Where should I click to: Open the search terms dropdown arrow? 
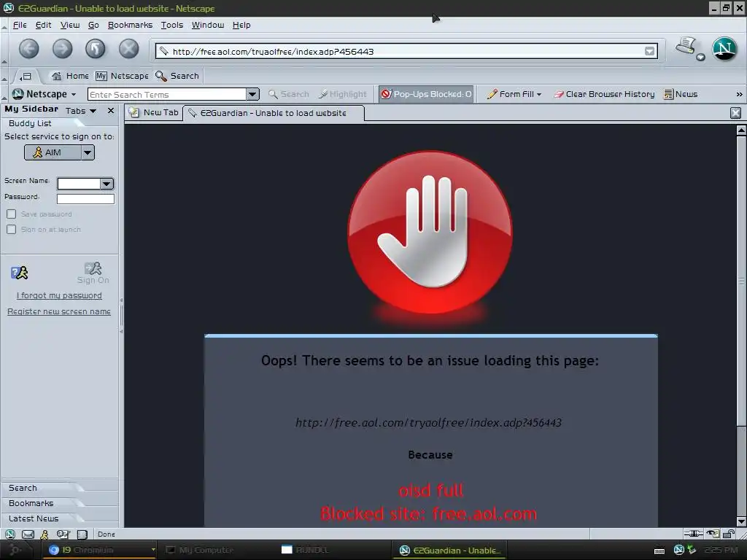[x=253, y=94]
